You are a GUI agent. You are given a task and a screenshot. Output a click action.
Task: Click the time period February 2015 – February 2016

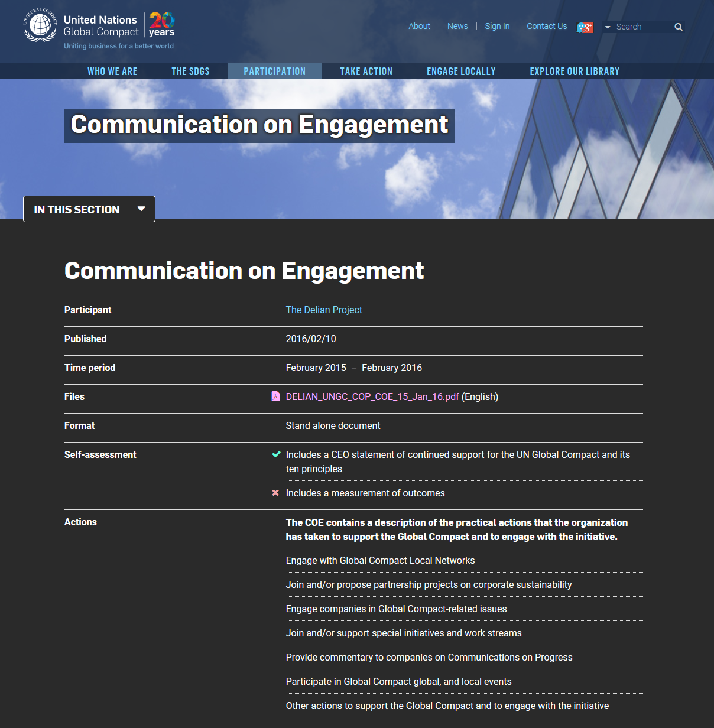[354, 368]
